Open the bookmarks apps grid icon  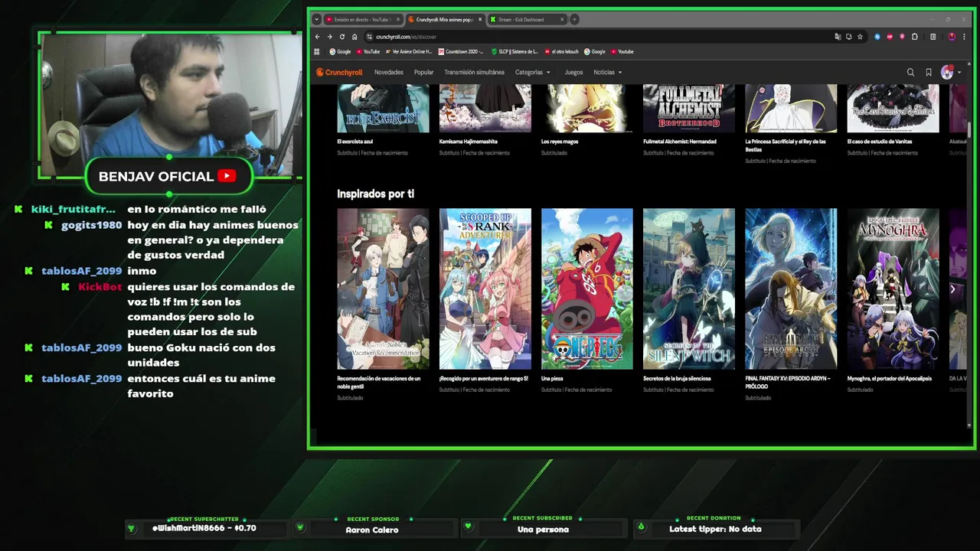pyautogui.click(x=317, y=51)
